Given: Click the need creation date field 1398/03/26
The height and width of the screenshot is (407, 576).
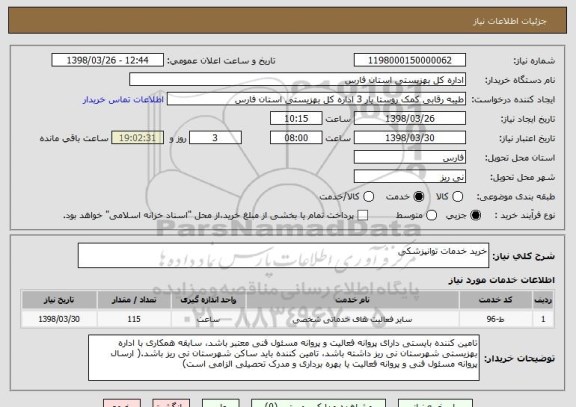Looking at the screenshot, I should coord(410,119).
